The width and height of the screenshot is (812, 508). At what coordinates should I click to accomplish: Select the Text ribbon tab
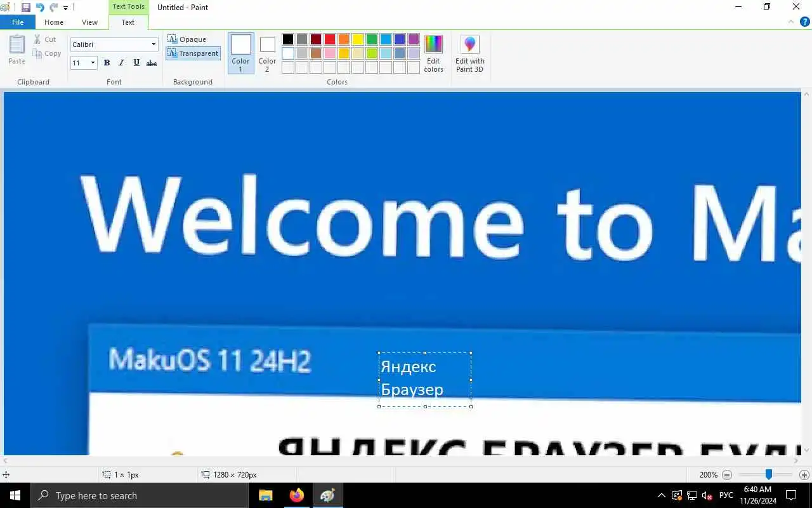(128, 22)
